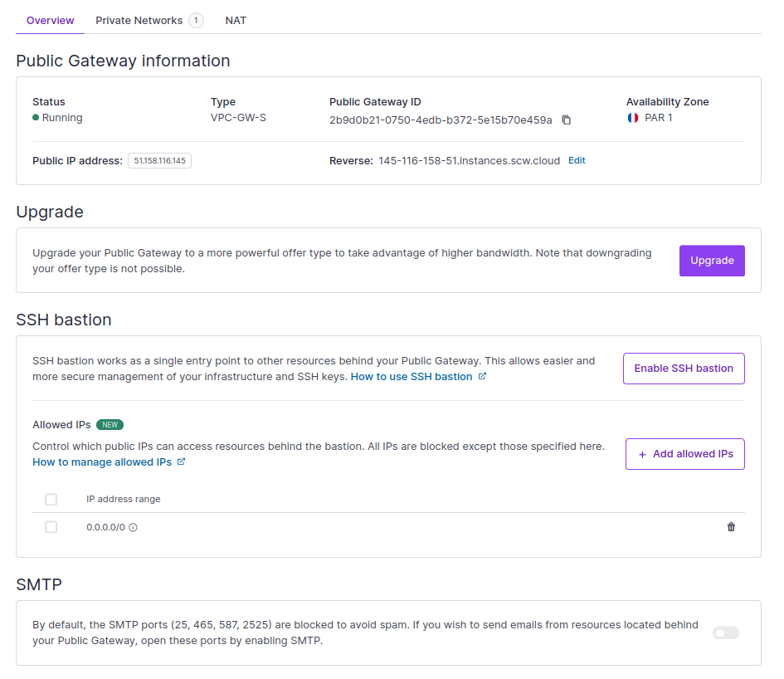Screen dimensions: 784x679
Task: Edit the reverse DNS entry
Action: click(x=577, y=161)
